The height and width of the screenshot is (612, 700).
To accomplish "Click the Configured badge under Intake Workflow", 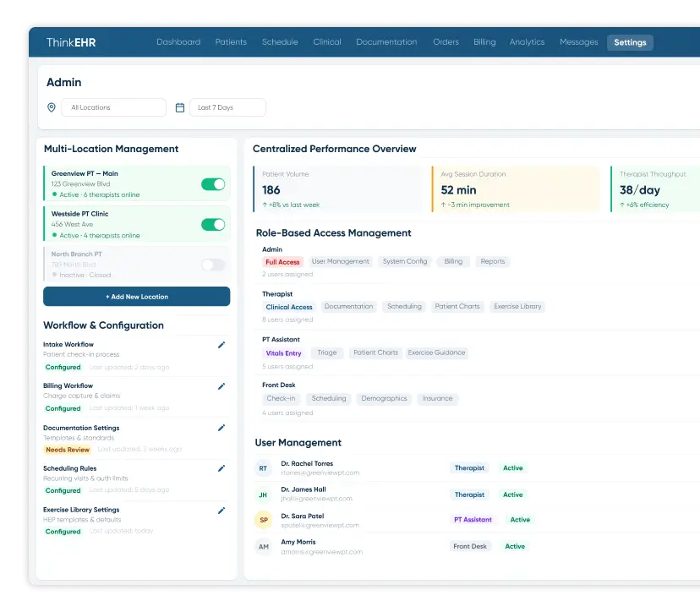I will click(x=63, y=368).
